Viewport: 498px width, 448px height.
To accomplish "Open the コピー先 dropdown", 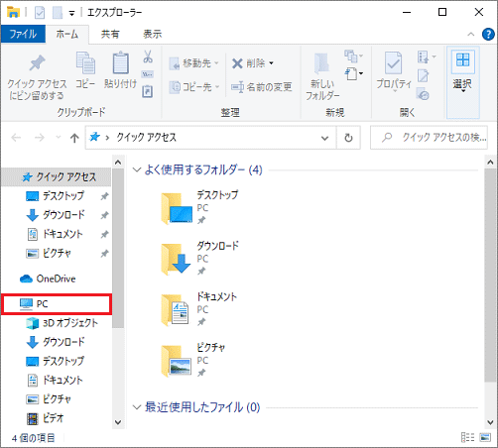I will 194,87.
